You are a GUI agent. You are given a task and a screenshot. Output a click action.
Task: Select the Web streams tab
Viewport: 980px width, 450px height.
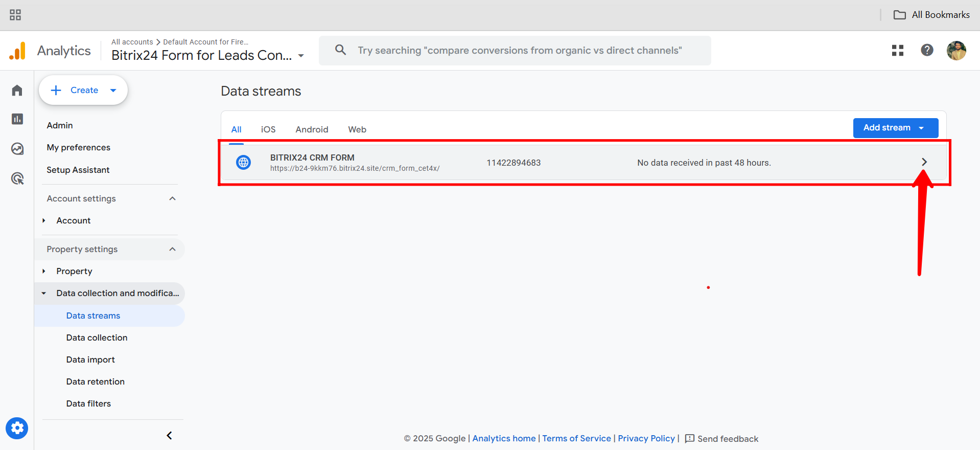[x=357, y=129]
